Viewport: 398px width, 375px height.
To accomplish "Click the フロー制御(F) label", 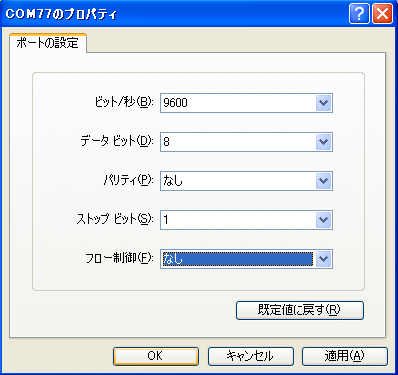I will pyautogui.click(x=119, y=258).
